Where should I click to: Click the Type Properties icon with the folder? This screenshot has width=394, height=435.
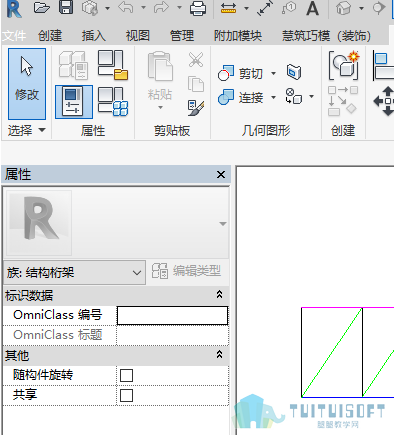(113, 65)
